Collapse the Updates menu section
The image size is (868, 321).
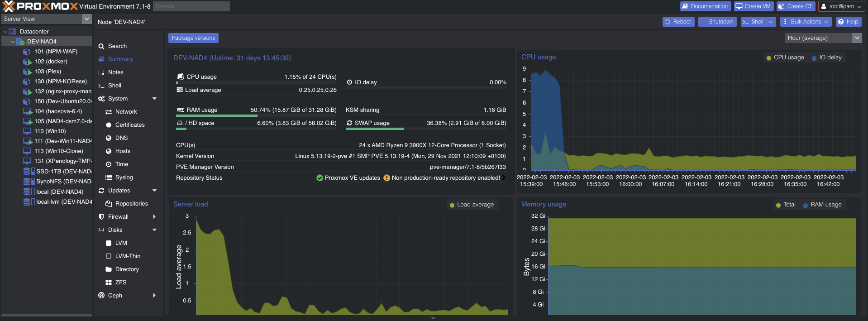(154, 191)
